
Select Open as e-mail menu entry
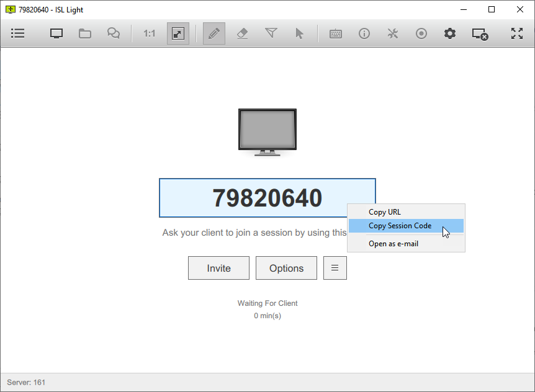pyautogui.click(x=393, y=244)
